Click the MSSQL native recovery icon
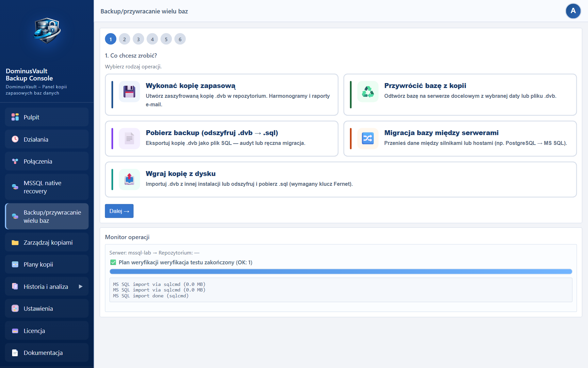Viewport: 588px width, 368px height. pyautogui.click(x=15, y=187)
